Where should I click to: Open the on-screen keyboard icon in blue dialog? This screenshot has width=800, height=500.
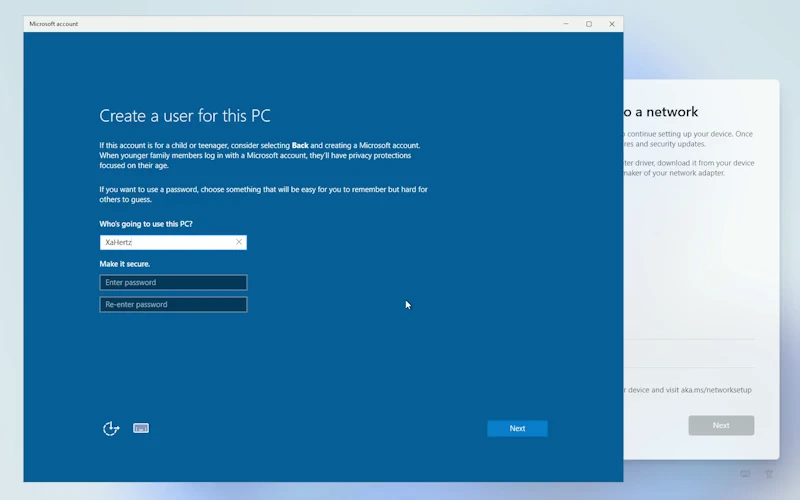pyautogui.click(x=141, y=428)
